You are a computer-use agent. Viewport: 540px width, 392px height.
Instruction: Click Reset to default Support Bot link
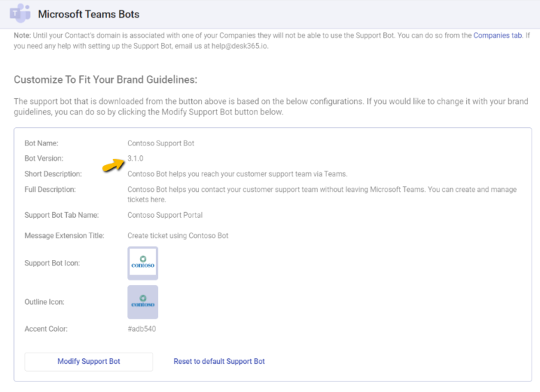(x=219, y=361)
